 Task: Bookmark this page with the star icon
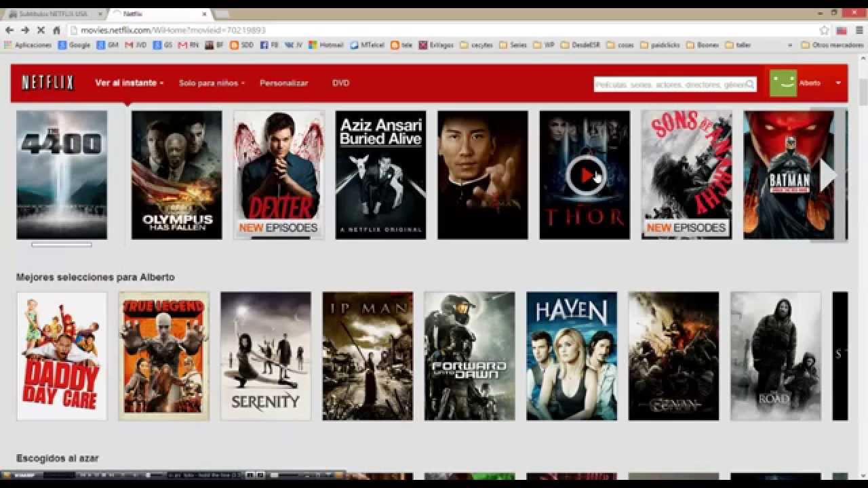(824, 30)
